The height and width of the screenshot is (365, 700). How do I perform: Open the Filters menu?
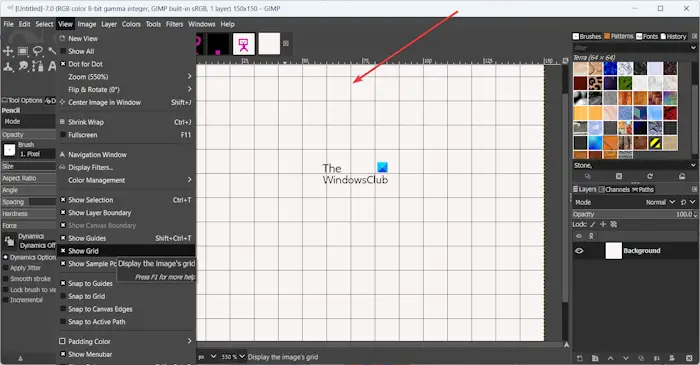[175, 24]
